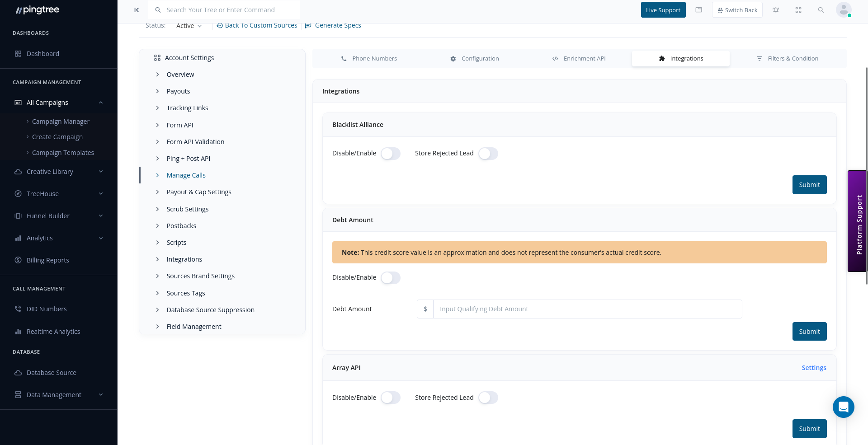Click the chat support bubble icon
This screenshot has width=868, height=445.
click(843, 407)
